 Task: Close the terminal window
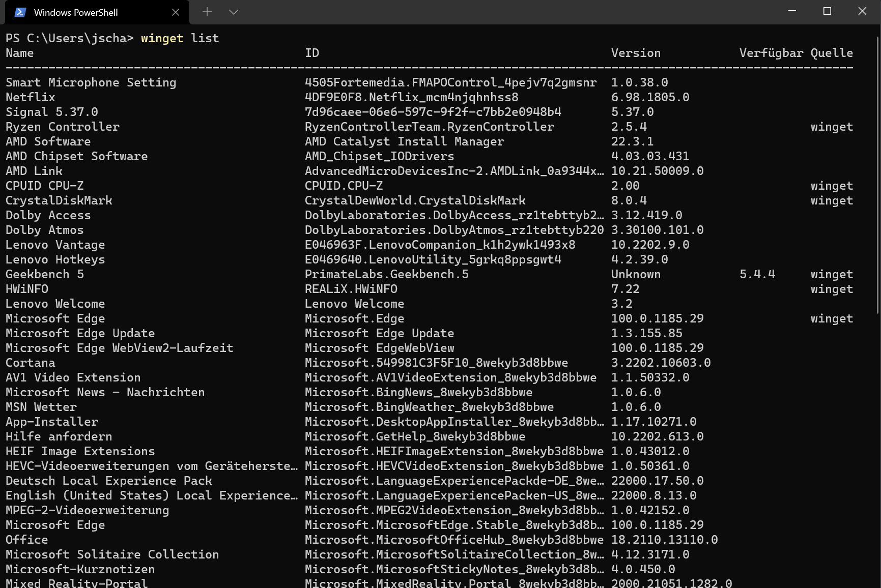[862, 11]
